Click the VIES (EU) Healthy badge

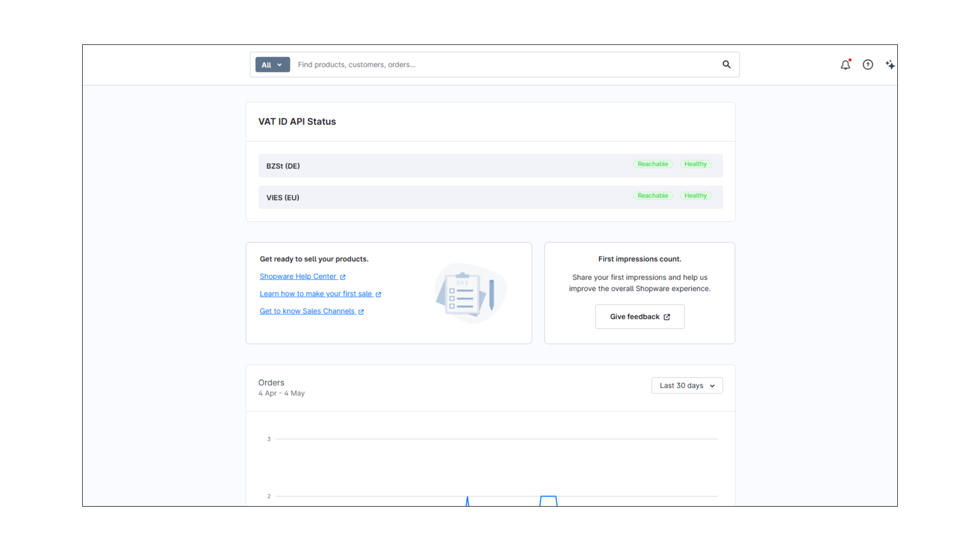pyautogui.click(x=695, y=196)
